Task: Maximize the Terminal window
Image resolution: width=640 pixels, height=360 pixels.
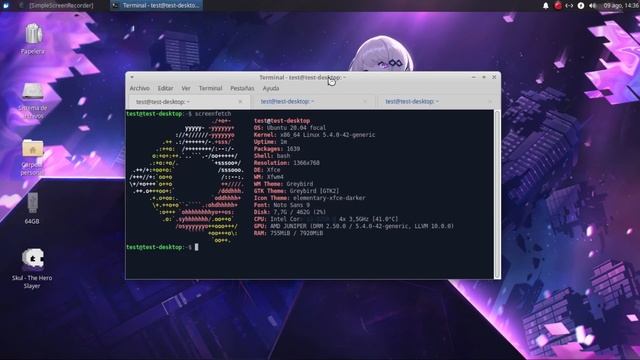Action: 484,77
